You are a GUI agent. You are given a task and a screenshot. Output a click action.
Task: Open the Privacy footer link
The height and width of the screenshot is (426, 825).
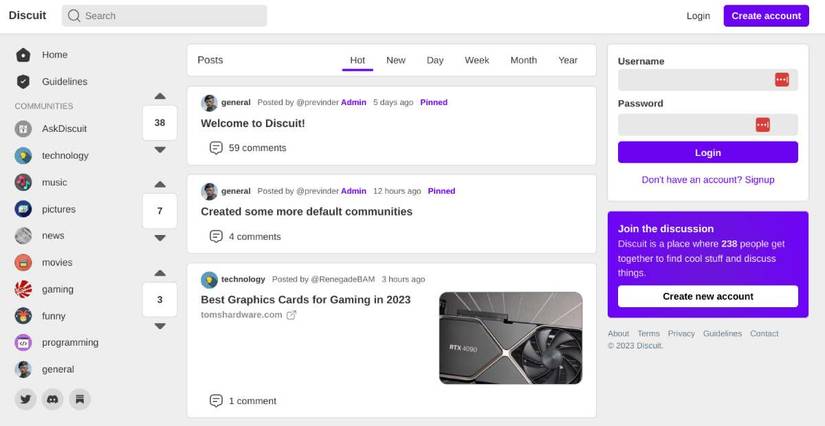pos(681,333)
